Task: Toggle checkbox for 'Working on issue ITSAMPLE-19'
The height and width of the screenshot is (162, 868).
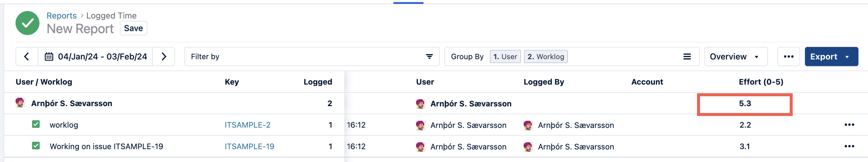Action: 36,146
